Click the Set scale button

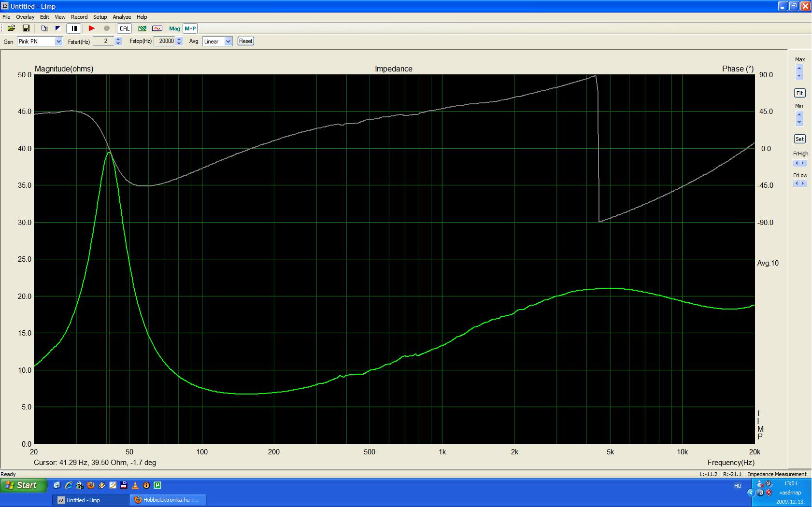(x=799, y=139)
